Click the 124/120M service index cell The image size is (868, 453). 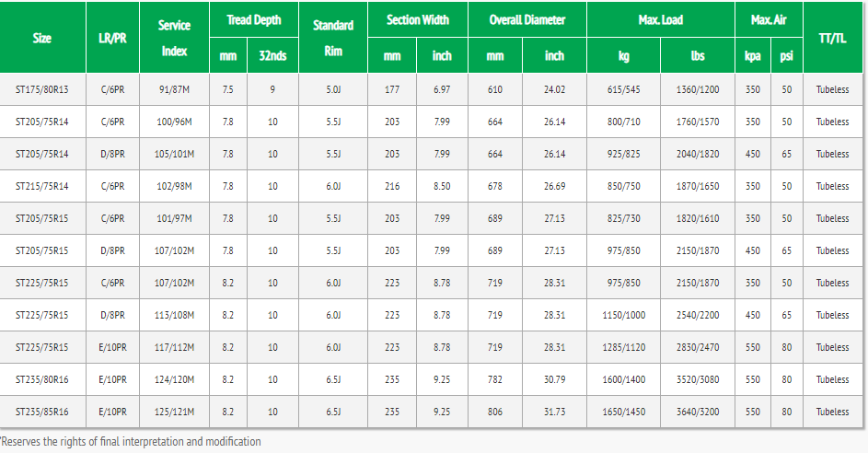174,380
